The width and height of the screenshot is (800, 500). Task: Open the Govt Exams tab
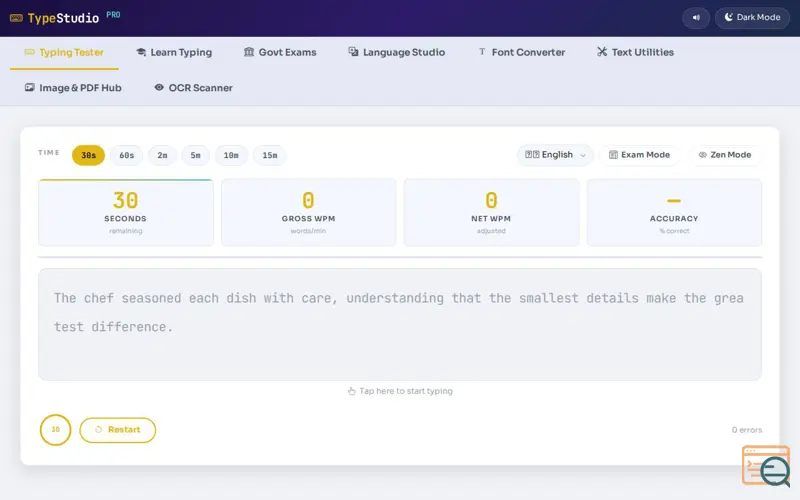click(x=280, y=53)
